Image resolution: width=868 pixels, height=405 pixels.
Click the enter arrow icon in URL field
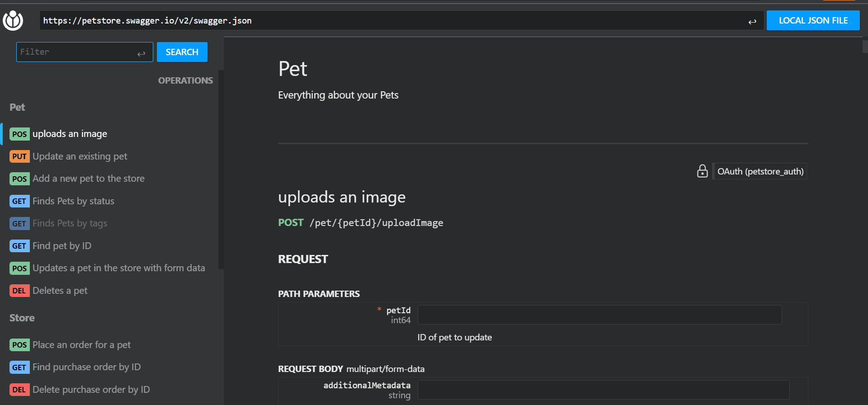point(752,22)
